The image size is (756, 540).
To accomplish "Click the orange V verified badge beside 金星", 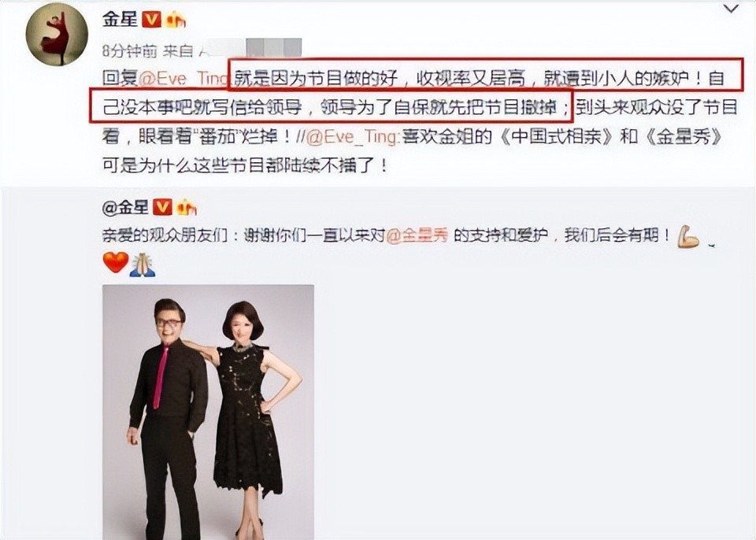I will click(x=152, y=19).
